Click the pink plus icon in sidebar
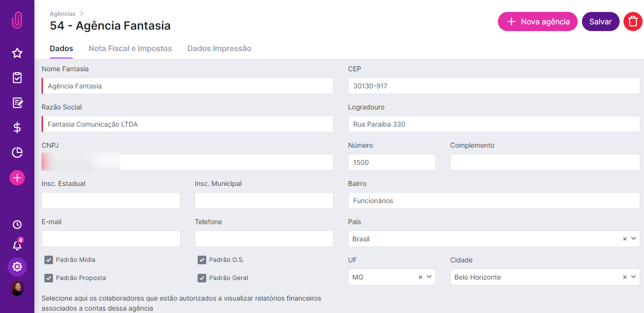Image resolution: width=644 pixels, height=313 pixels. [x=17, y=178]
